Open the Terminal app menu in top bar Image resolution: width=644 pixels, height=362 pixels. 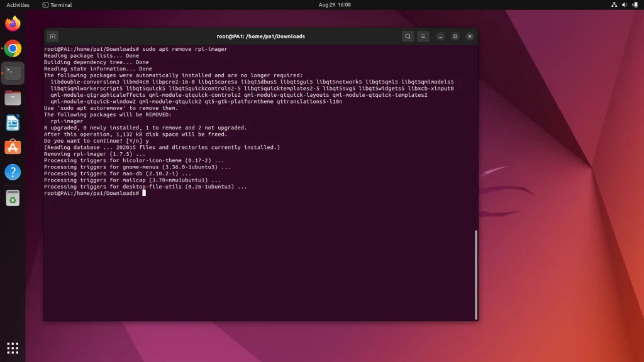coord(57,5)
